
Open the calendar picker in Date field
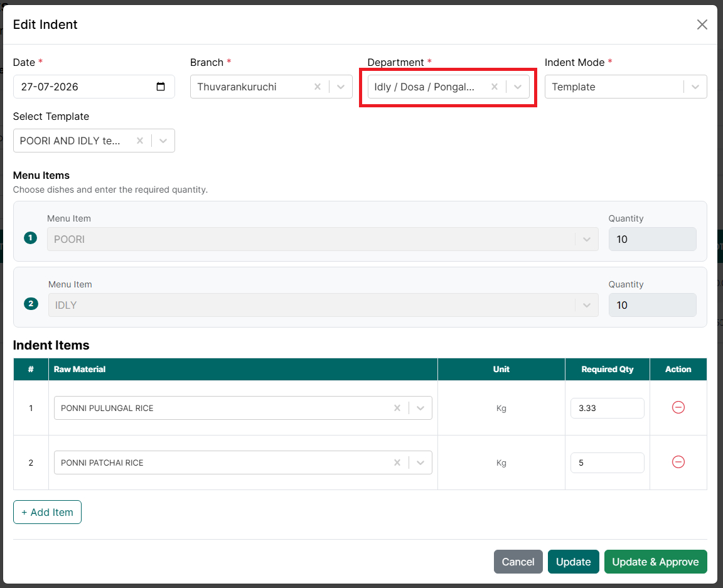[x=161, y=87]
